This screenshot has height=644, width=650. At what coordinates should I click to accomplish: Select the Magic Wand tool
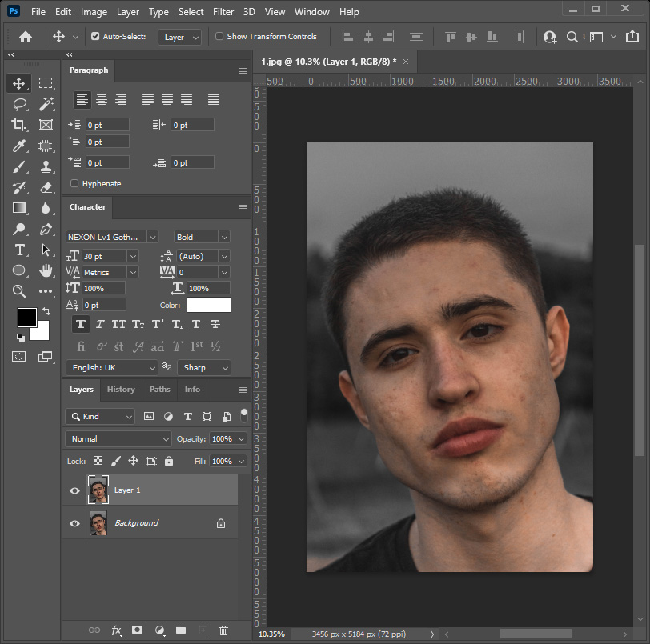pyautogui.click(x=46, y=104)
